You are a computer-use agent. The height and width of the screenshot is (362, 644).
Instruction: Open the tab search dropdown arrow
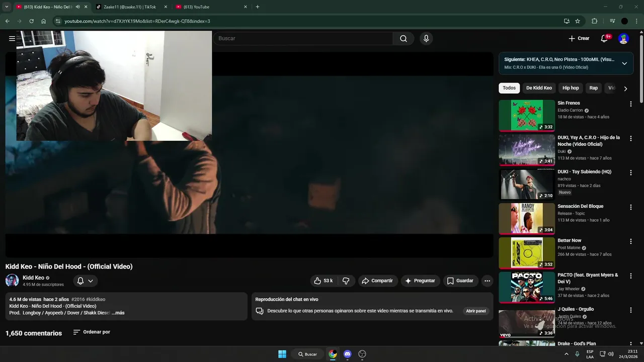tap(7, 7)
